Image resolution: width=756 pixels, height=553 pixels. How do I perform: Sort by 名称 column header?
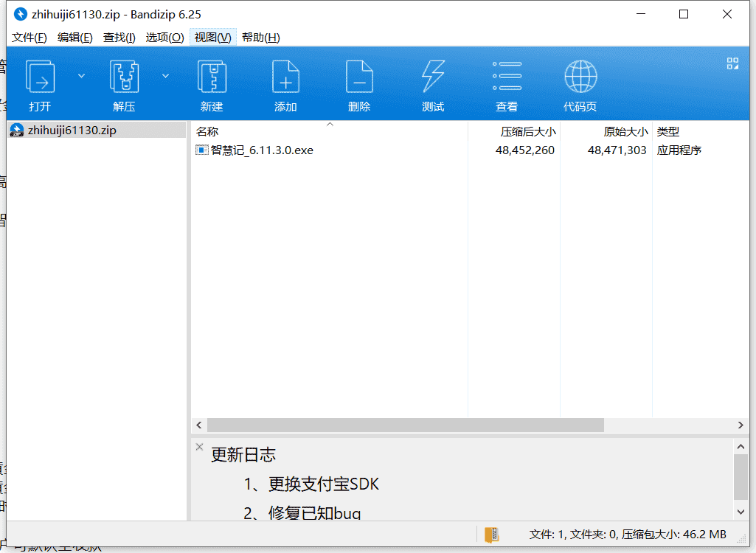[207, 132]
